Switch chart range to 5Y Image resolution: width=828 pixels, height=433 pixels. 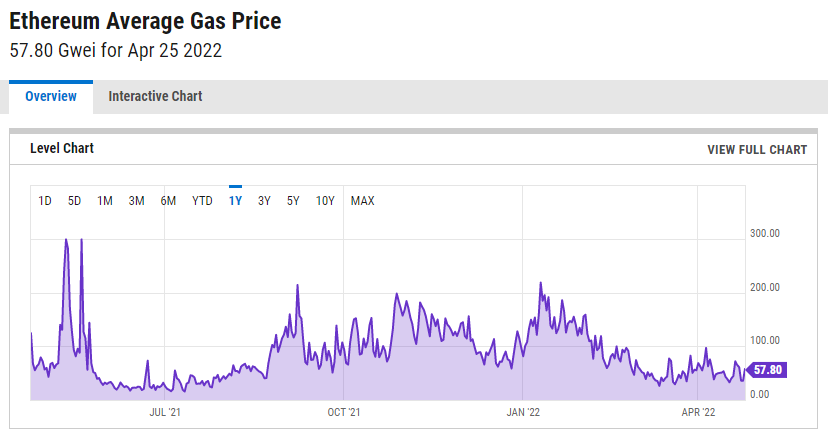[x=293, y=201]
